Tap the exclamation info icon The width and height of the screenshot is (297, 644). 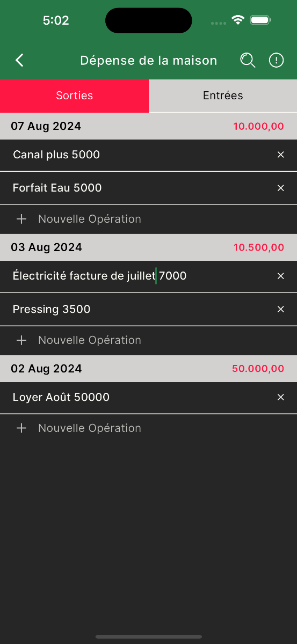[x=276, y=60]
